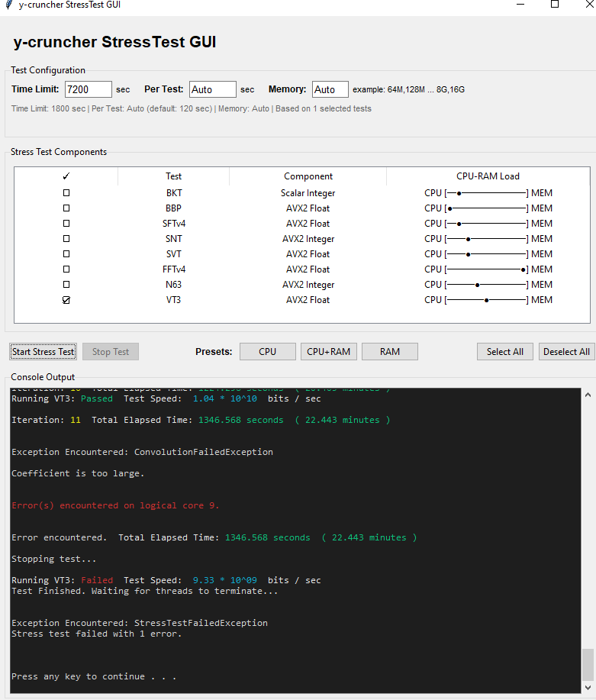Viewport: 596px width, 700px height.
Task: Click the Per Test input field
Action: tap(212, 89)
